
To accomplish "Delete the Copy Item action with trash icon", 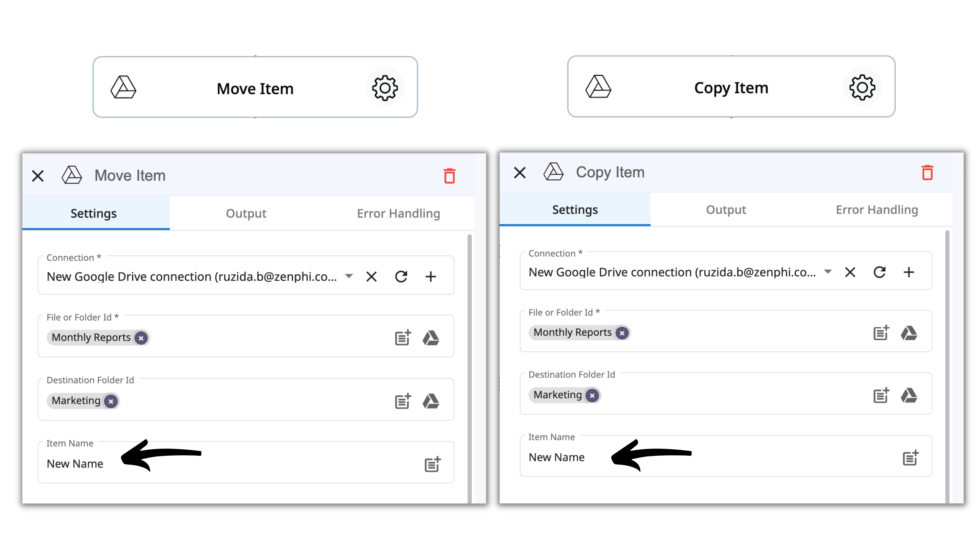I will click(x=927, y=173).
